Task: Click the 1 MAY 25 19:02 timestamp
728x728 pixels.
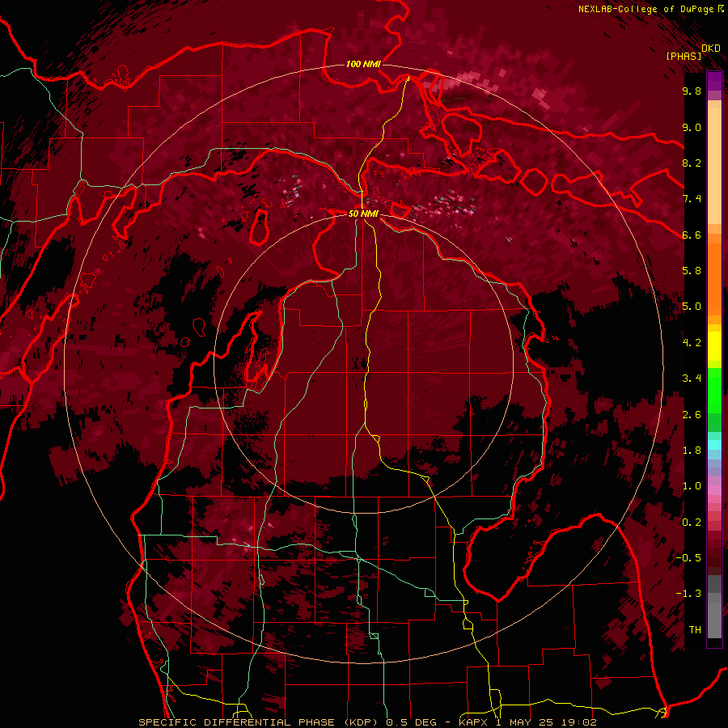Action: pyautogui.click(x=546, y=722)
